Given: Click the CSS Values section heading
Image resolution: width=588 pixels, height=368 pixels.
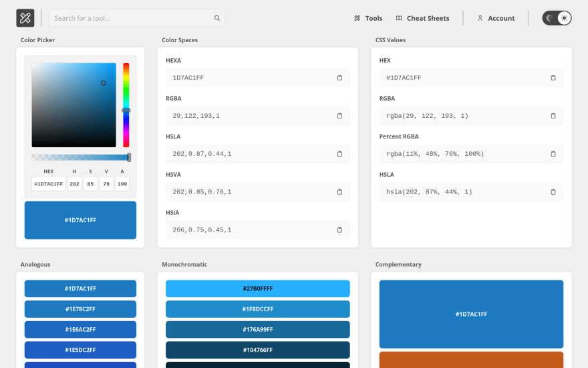Looking at the screenshot, I should click(390, 39).
